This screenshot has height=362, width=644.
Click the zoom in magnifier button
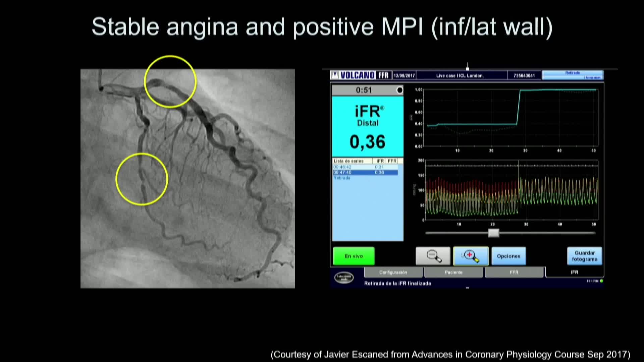tap(471, 256)
